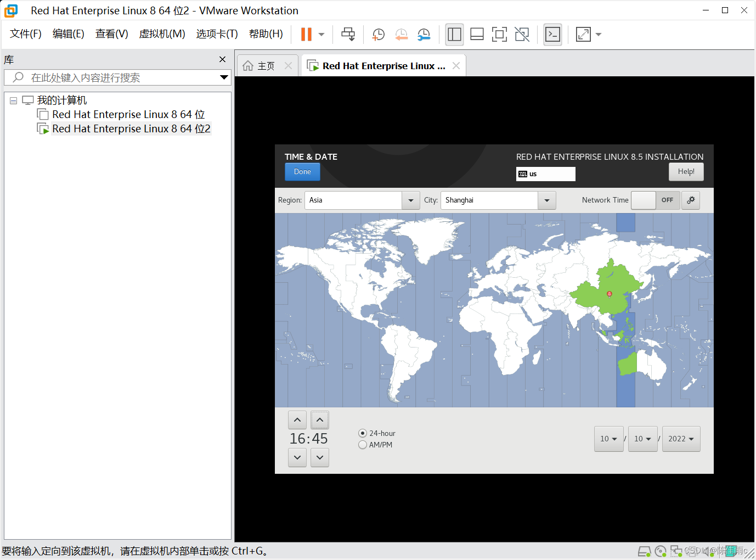This screenshot has height=560, width=756.
Task: Switch to the Red Hat Enterprise Linux tab
Action: pos(383,66)
